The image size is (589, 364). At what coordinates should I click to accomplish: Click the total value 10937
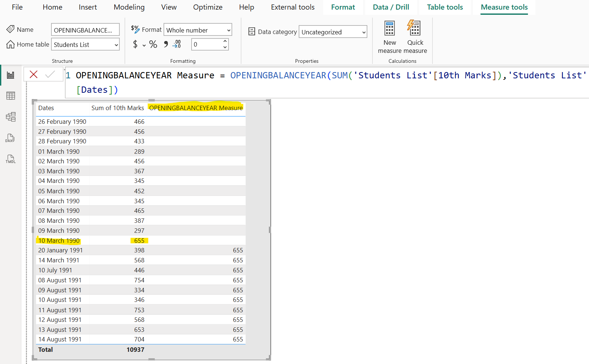click(x=135, y=350)
